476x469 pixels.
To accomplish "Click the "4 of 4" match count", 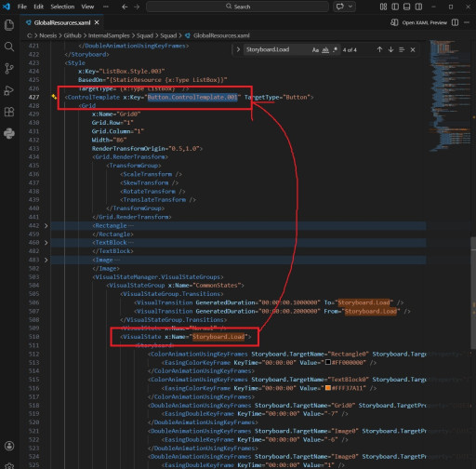I will [350, 50].
